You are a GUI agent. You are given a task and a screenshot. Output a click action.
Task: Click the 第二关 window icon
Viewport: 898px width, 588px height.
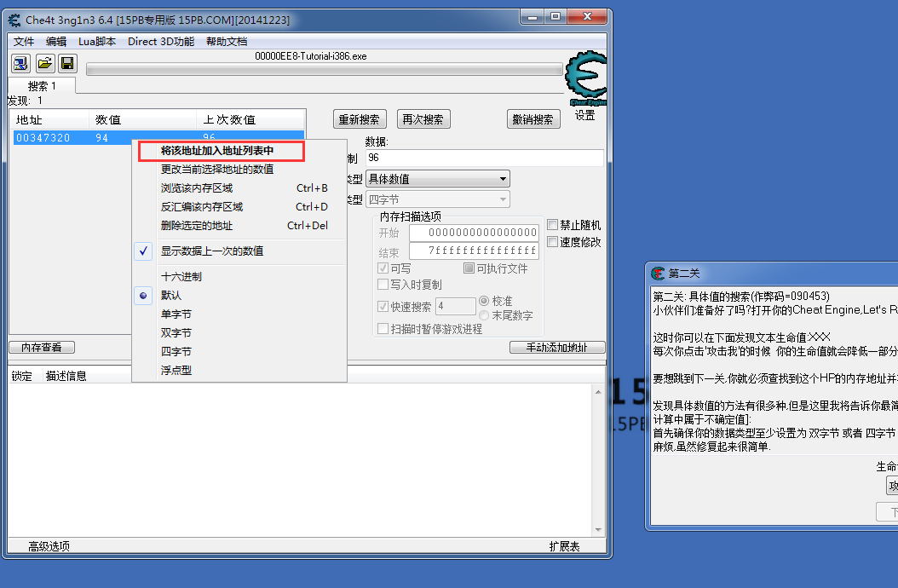coord(658,274)
